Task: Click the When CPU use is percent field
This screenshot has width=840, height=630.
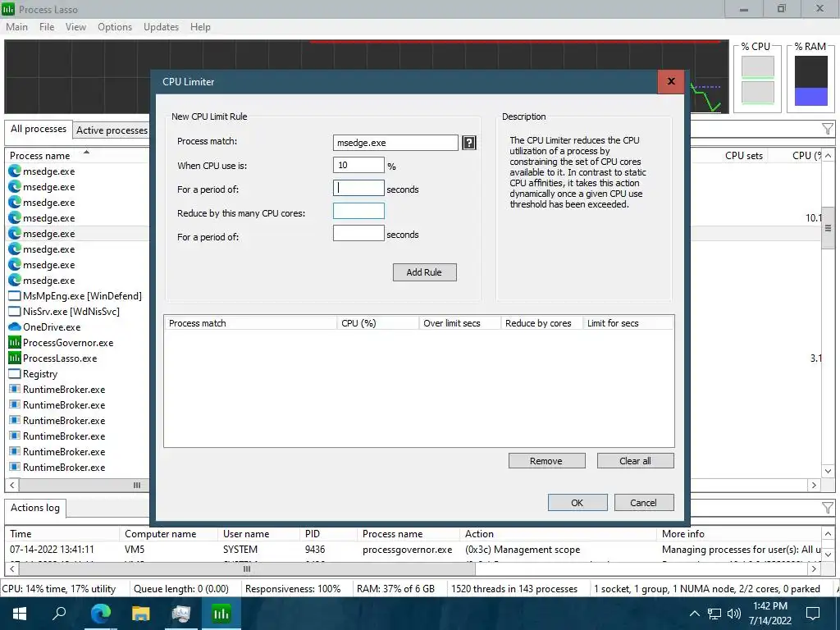Action: [358, 165]
